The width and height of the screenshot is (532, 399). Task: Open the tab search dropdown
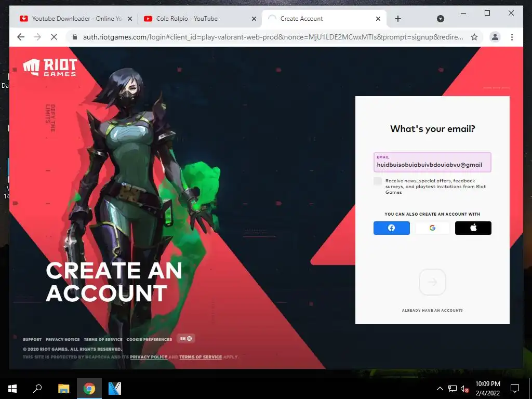point(441,19)
